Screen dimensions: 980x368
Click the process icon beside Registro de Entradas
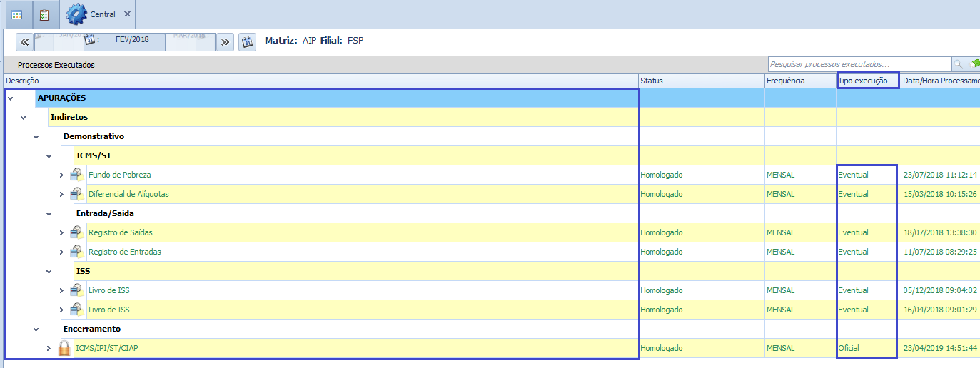click(x=77, y=252)
